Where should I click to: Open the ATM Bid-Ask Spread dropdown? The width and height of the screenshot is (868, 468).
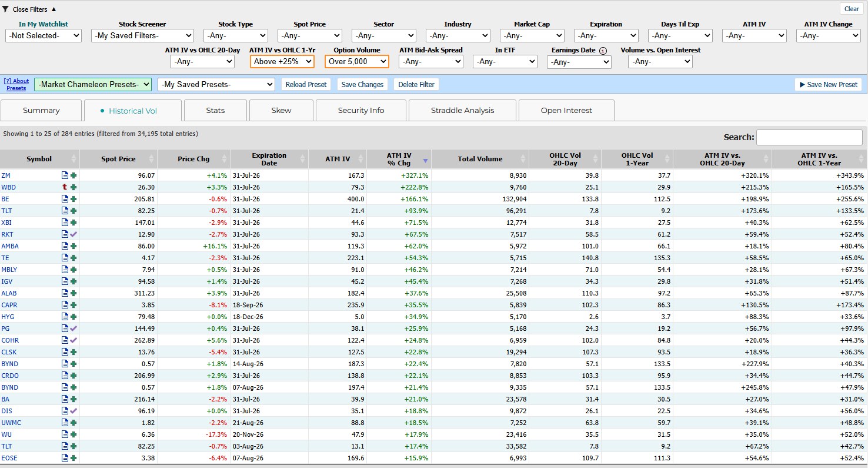pos(430,61)
